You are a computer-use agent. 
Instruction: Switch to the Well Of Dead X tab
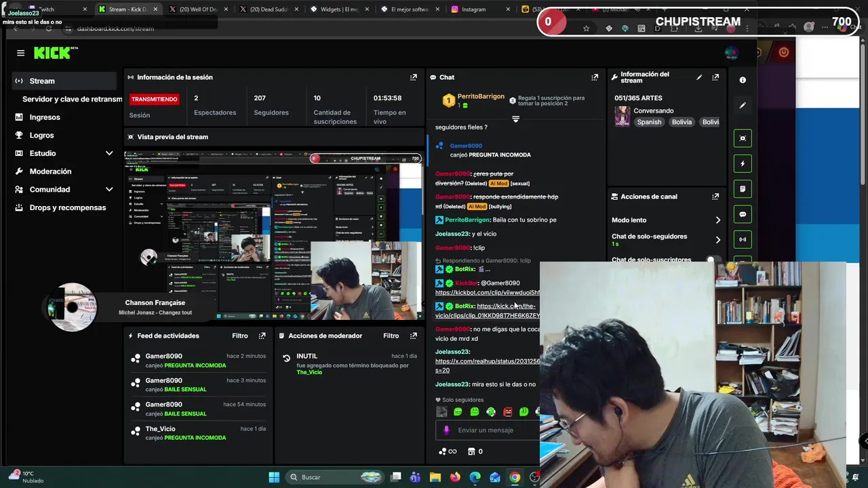click(197, 9)
